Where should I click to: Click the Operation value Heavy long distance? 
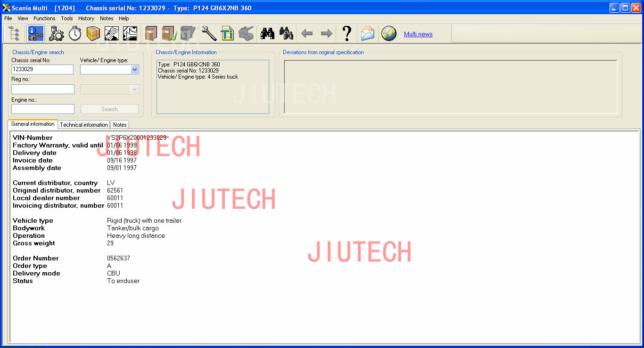[136, 235]
